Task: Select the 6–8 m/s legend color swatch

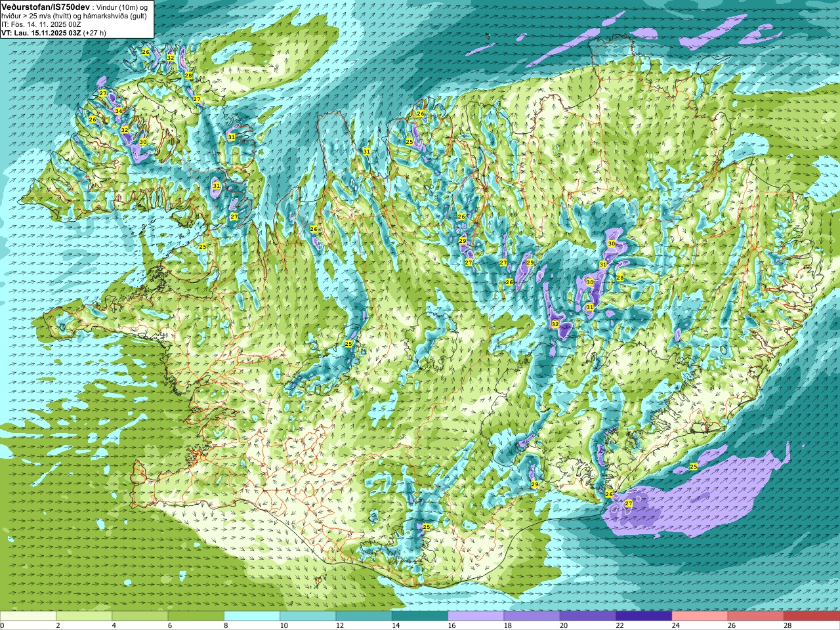Action: tap(196, 616)
